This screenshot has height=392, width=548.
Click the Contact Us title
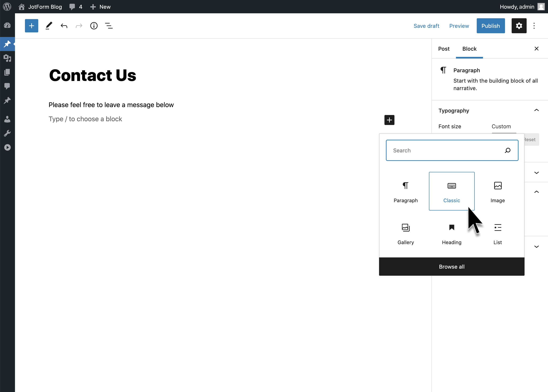93,75
